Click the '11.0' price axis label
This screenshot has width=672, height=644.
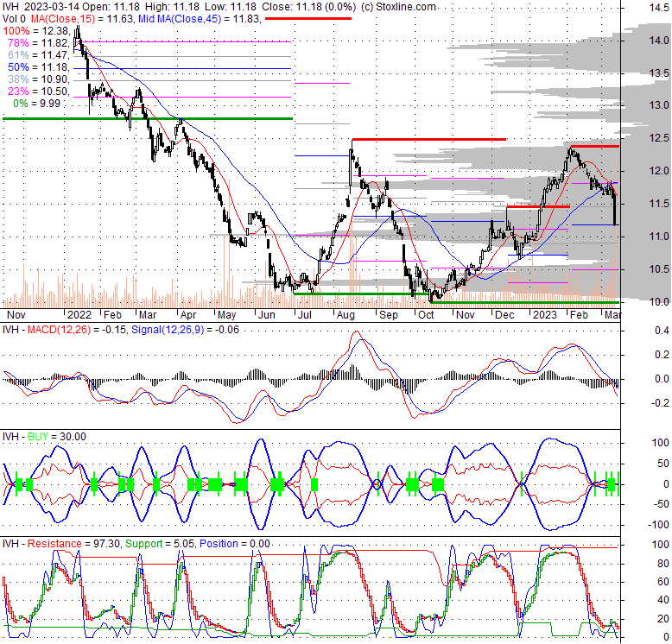click(659, 237)
